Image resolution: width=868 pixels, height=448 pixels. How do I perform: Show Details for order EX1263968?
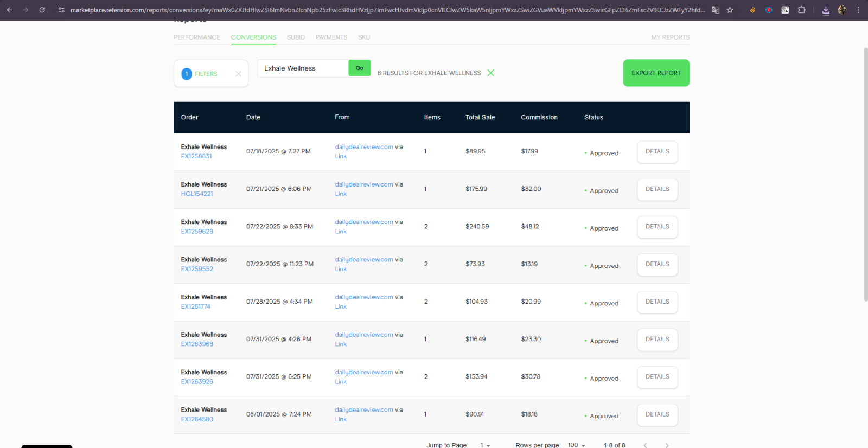point(658,340)
